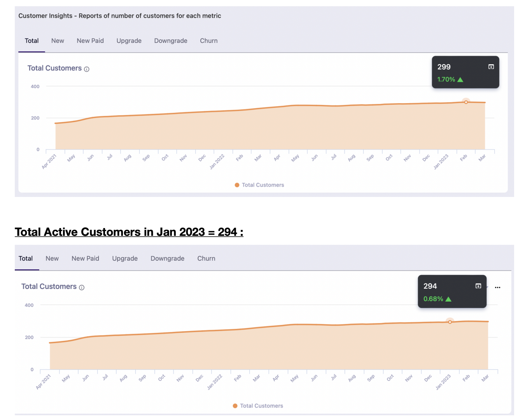Switch to Upgrade tab in bottom panel
Viewport: 532px width, 418px height.
pos(125,258)
